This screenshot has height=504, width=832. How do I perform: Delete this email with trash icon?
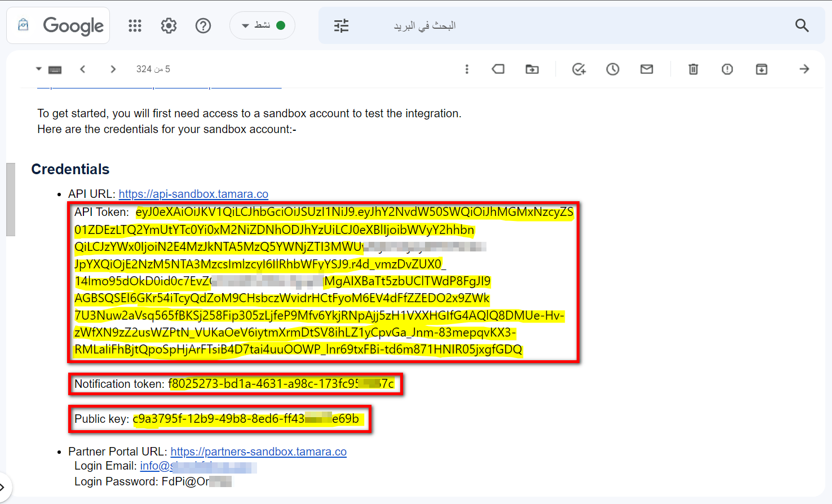click(x=693, y=69)
